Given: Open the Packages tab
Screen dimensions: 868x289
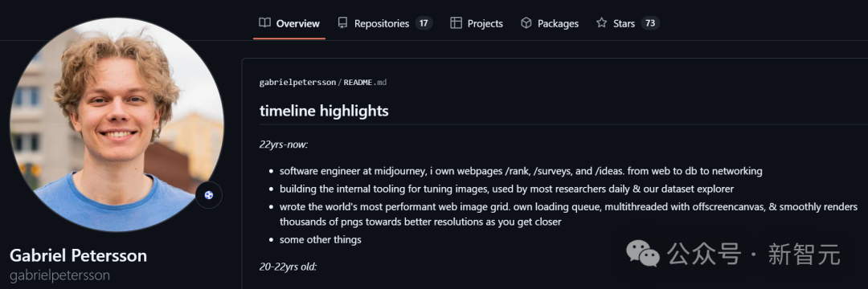Looking at the screenshot, I should tap(550, 23).
